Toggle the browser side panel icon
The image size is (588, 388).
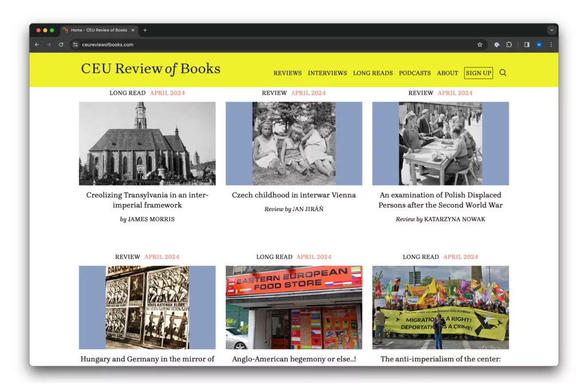527,45
